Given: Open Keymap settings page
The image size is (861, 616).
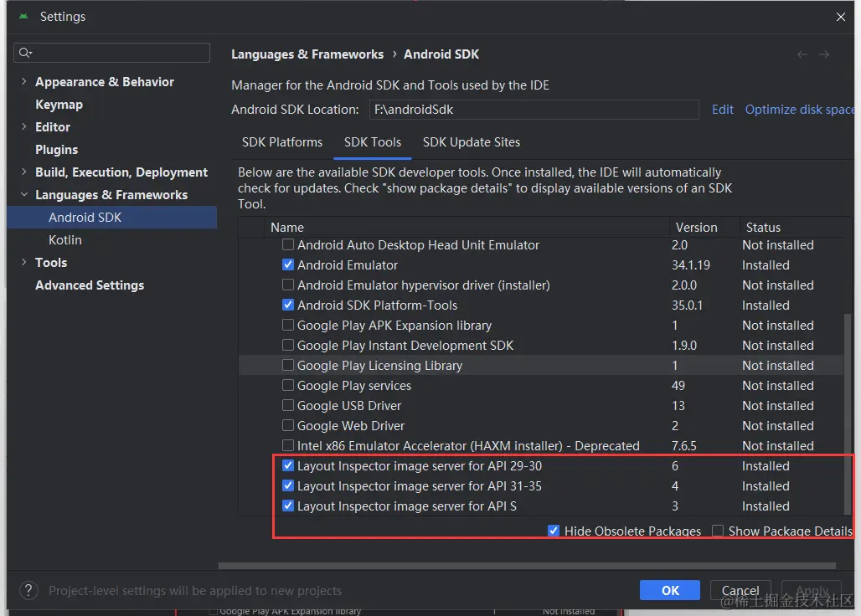Looking at the screenshot, I should pyautogui.click(x=59, y=105).
